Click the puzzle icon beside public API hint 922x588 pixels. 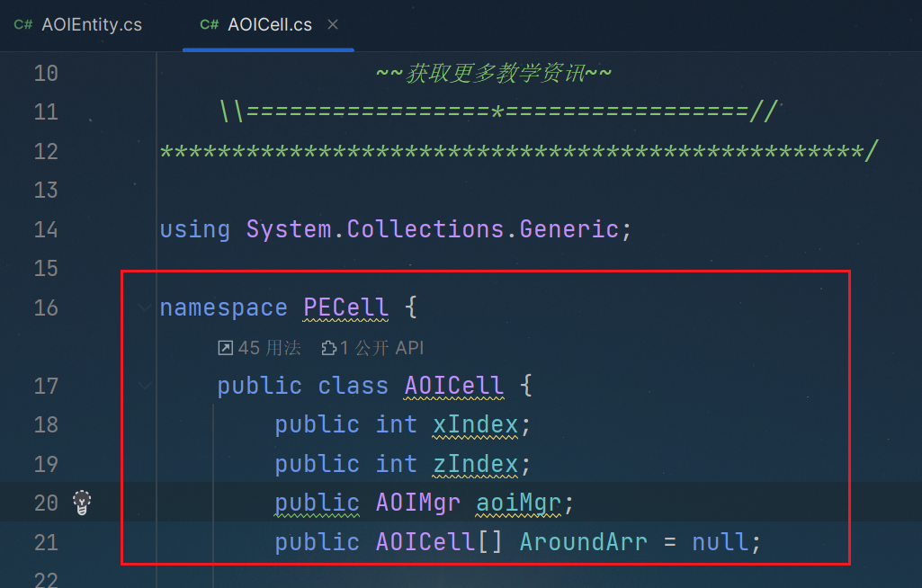click(x=328, y=348)
